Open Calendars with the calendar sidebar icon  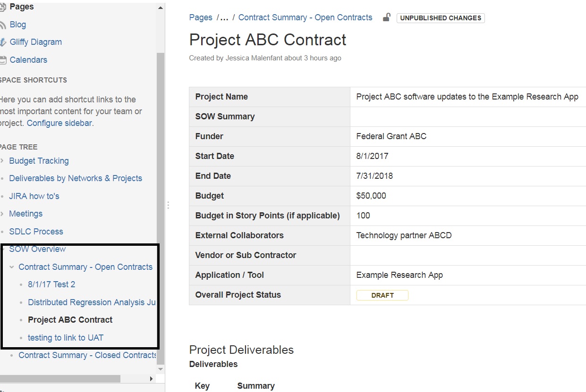5,59
